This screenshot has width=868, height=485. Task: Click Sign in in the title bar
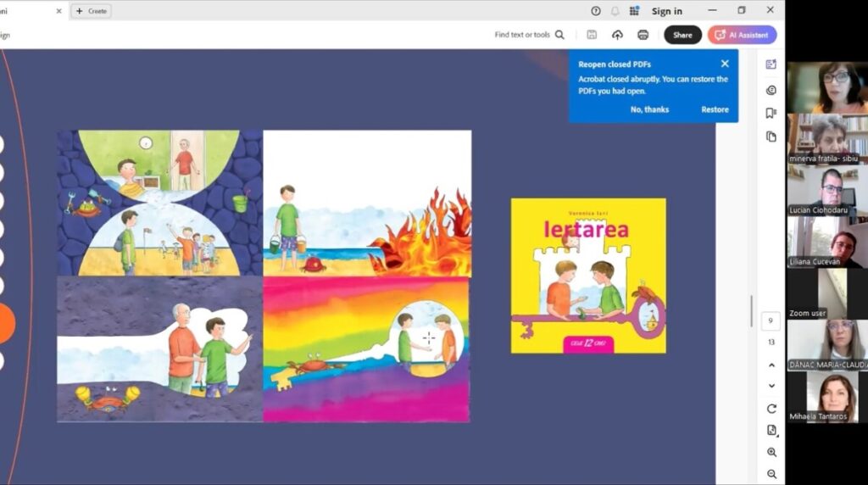pos(666,11)
